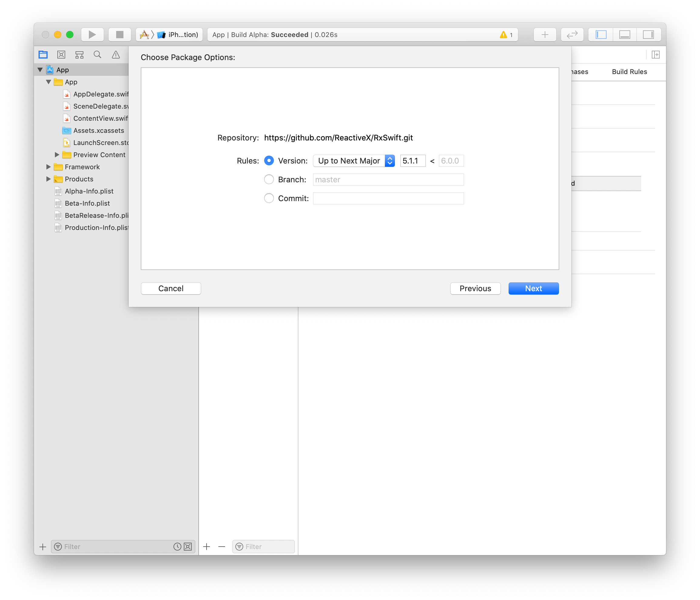The image size is (700, 600).
Task: Expand the Products folder
Action: coord(48,179)
